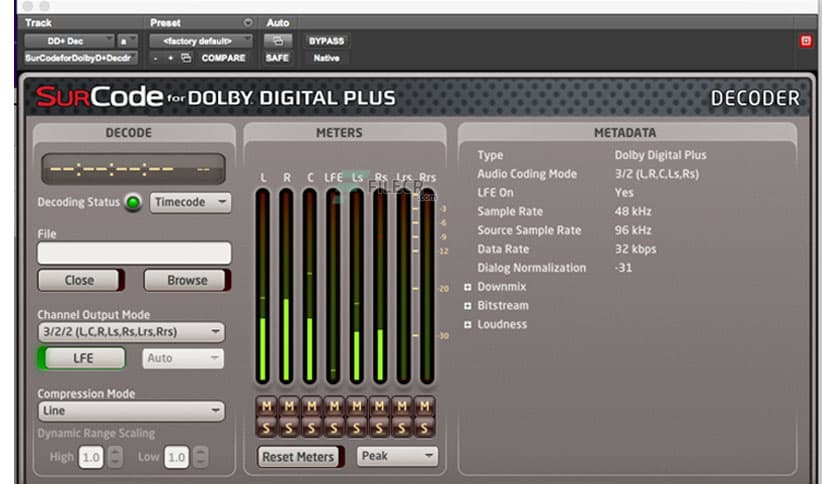836x484 pixels.
Task: Click the C channel level meter
Action: coord(310,286)
